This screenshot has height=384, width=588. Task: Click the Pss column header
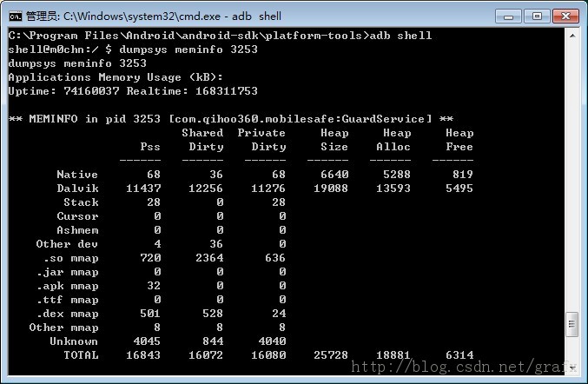[150, 147]
